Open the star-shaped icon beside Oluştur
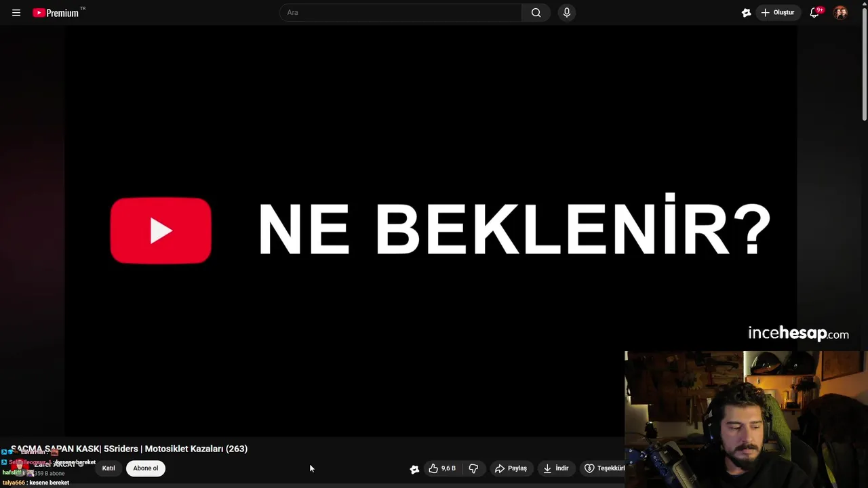The height and width of the screenshot is (488, 868). 747,12
